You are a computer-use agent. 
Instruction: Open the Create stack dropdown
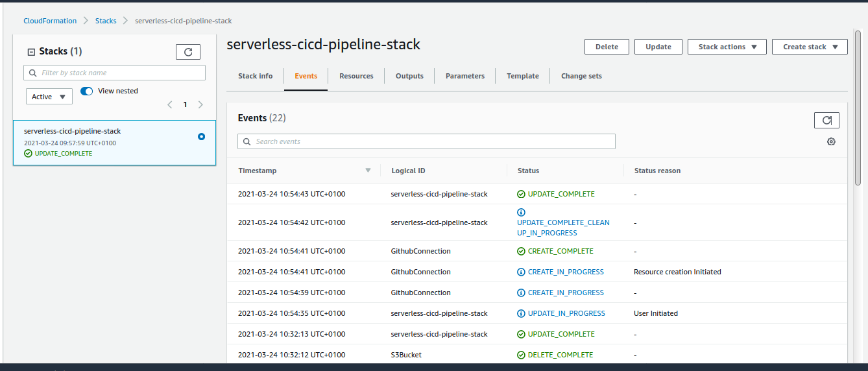pyautogui.click(x=809, y=47)
